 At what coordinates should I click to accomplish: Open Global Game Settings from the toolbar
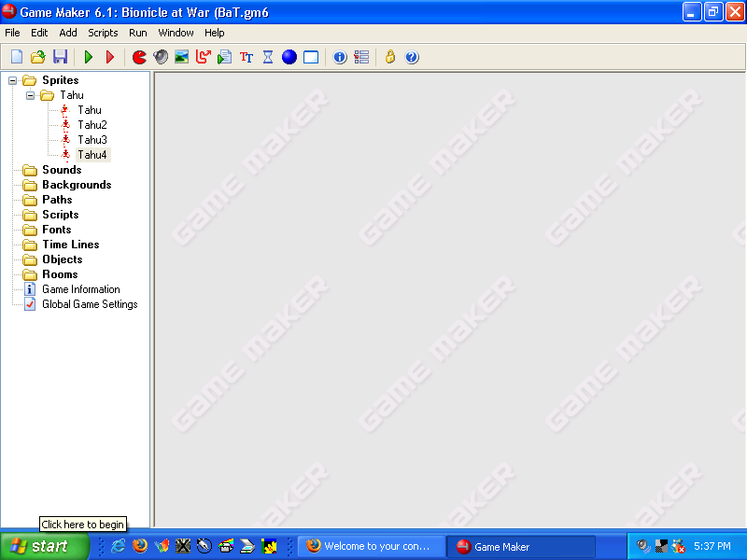[361, 57]
